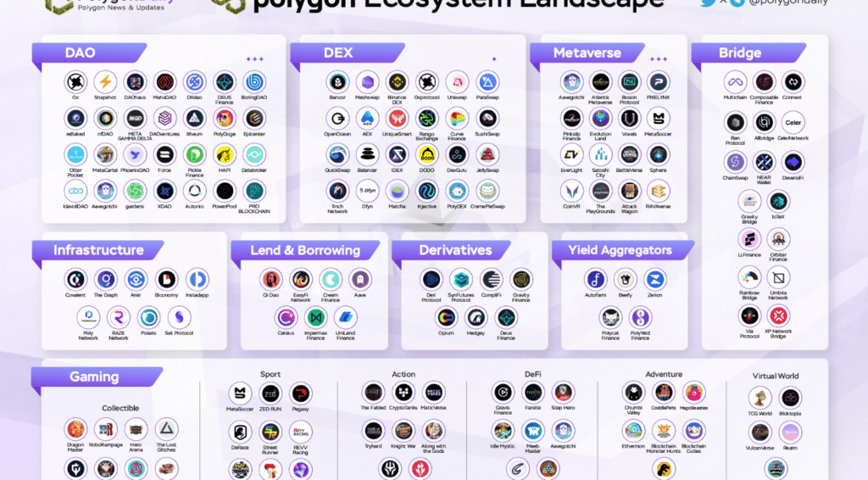The height and width of the screenshot is (480, 868).
Task: Click the Qi Dao red logo
Action: click(270, 280)
